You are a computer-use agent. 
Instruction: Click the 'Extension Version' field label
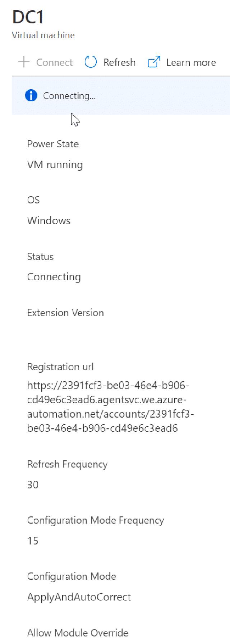65,313
